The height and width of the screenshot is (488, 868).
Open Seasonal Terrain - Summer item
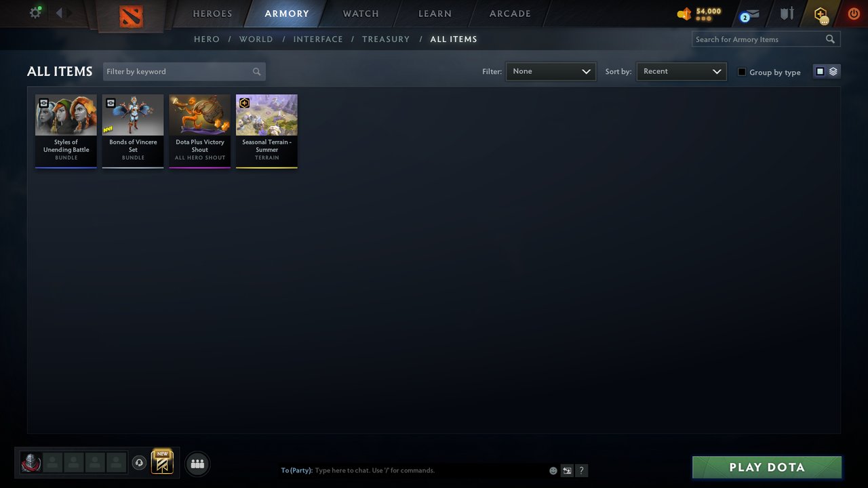[x=267, y=131]
